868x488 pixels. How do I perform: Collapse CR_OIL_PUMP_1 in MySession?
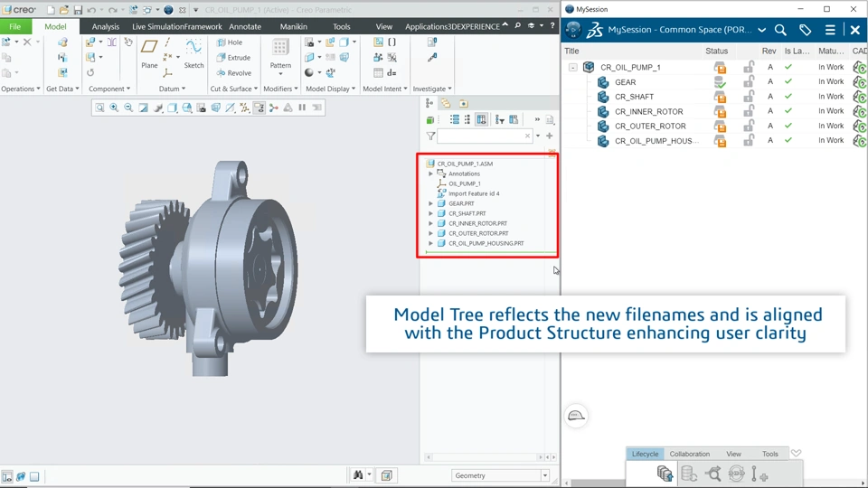point(573,68)
